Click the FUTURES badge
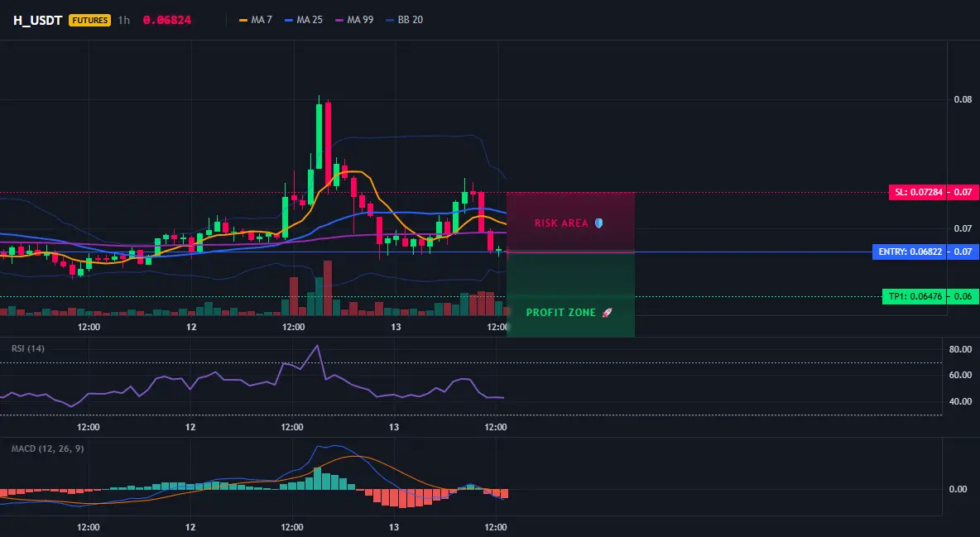 pyautogui.click(x=90, y=20)
